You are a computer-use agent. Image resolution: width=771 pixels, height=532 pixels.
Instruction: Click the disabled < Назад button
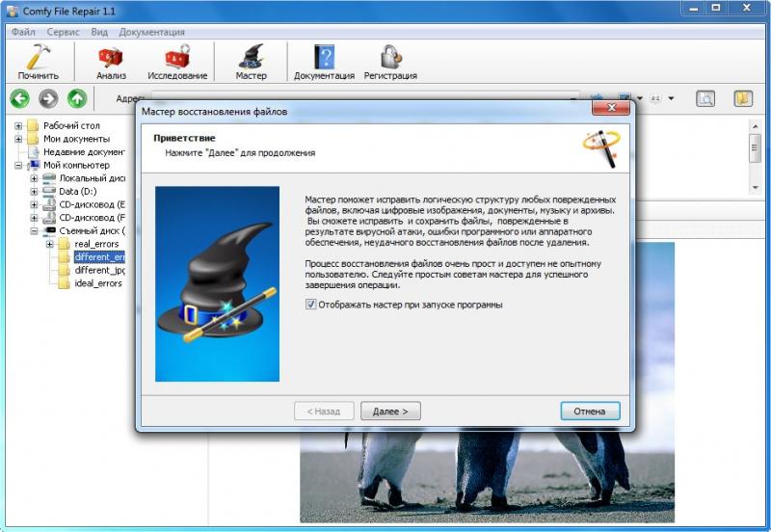pyautogui.click(x=324, y=411)
